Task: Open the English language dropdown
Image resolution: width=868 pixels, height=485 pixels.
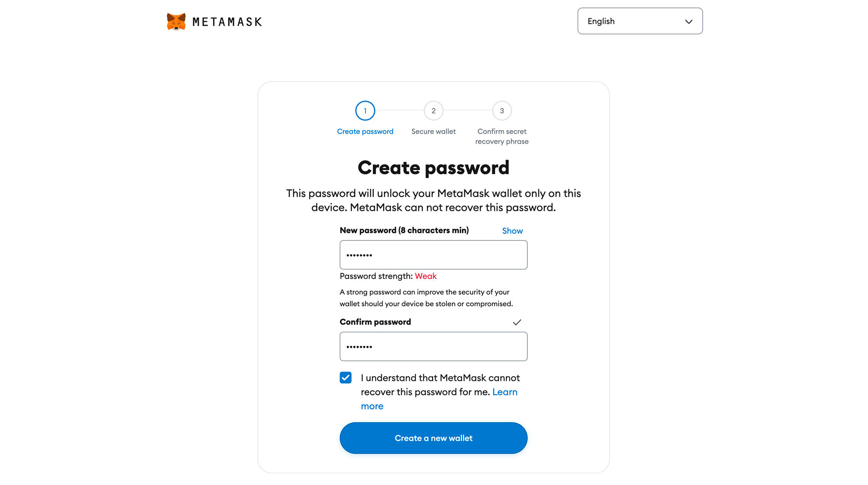Action: [x=639, y=21]
